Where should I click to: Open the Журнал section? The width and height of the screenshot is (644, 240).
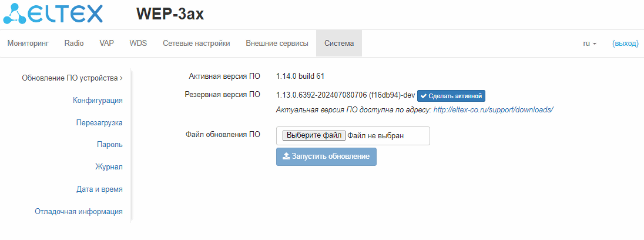[x=109, y=167]
